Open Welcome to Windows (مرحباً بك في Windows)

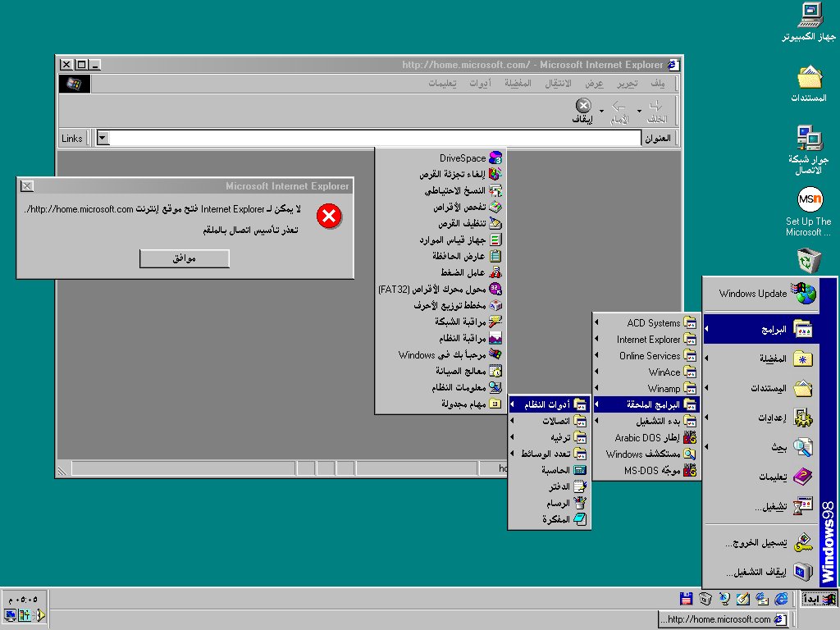tap(441, 354)
